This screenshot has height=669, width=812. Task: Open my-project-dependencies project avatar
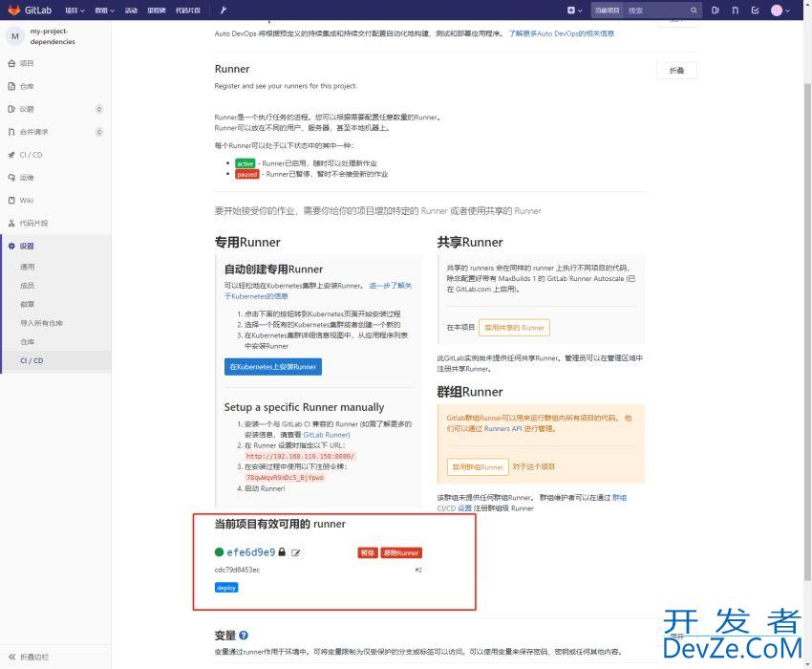(x=15, y=36)
